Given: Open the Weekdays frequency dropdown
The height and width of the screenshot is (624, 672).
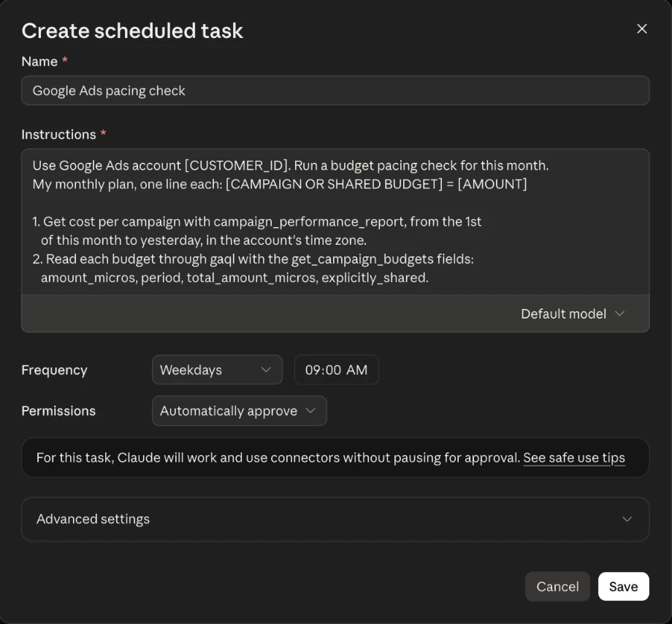Looking at the screenshot, I should (x=217, y=370).
